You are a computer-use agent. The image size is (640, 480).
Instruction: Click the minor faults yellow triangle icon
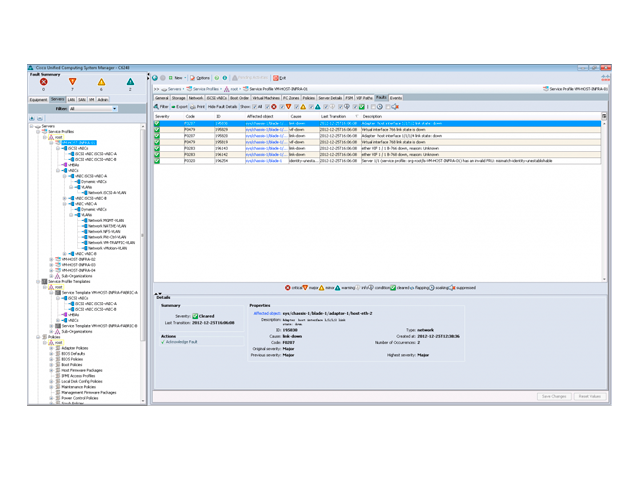click(101, 82)
